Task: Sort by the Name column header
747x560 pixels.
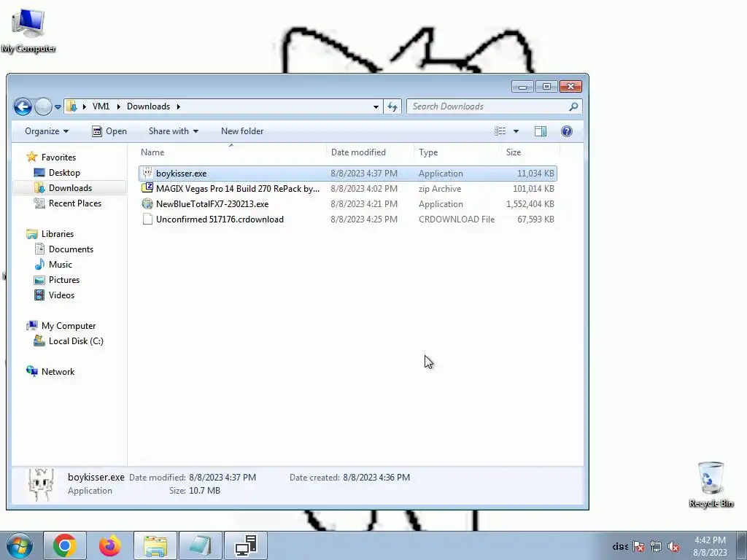Action: click(x=233, y=152)
